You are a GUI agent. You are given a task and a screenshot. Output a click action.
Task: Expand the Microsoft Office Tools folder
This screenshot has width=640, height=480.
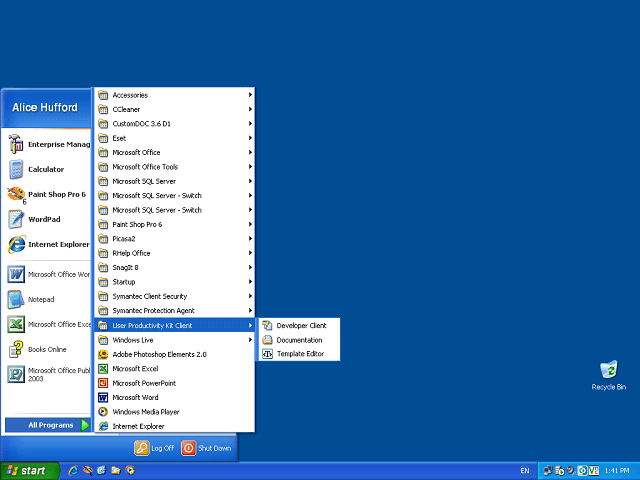(174, 167)
